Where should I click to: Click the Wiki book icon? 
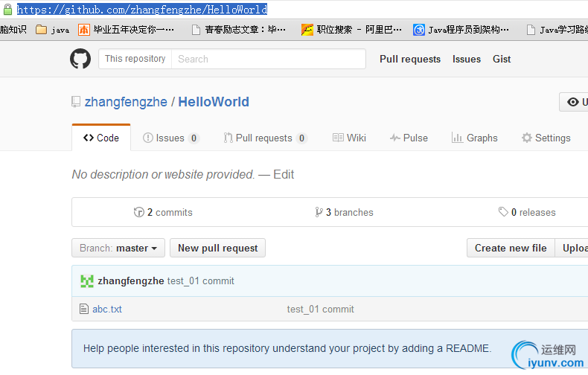click(338, 138)
